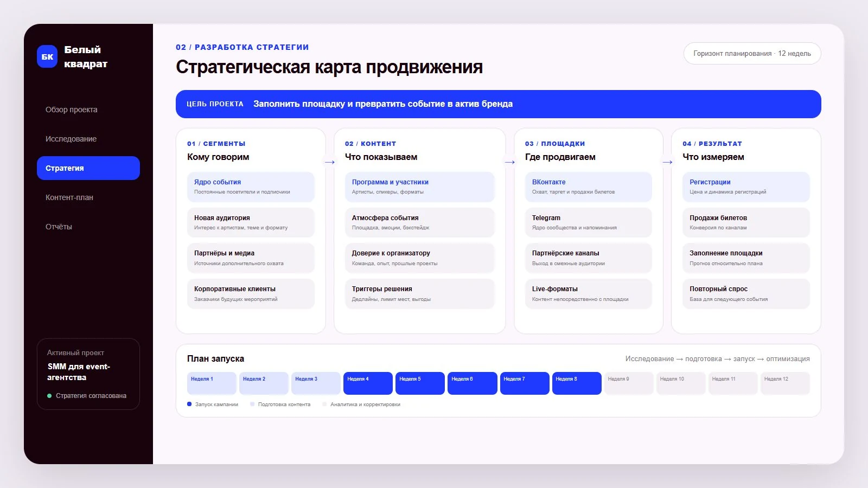Image resolution: width=868 pixels, height=488 pixels.
Task: Click the Цель проекта banner
Action: click(498, 104)
